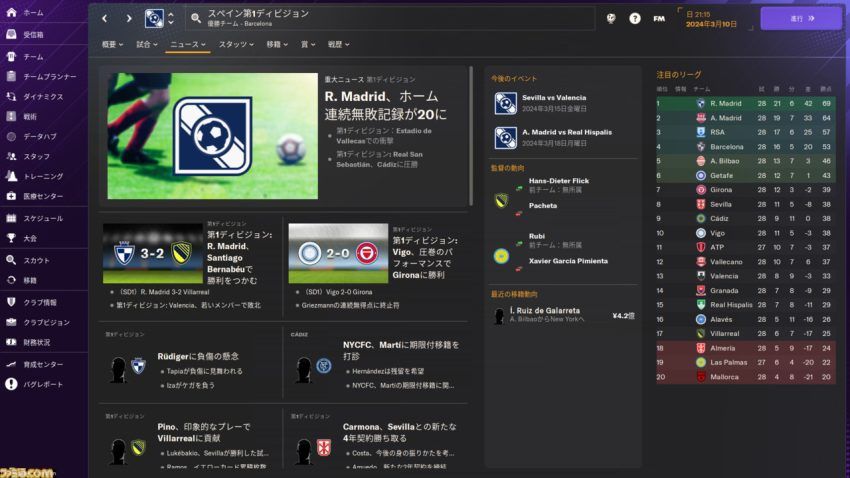Image resolution: width=850 pixels, height=478 pixels.
Task: Open the Rüdiger injury concern story
Action: pyautogui.click(x=198, y=356)
